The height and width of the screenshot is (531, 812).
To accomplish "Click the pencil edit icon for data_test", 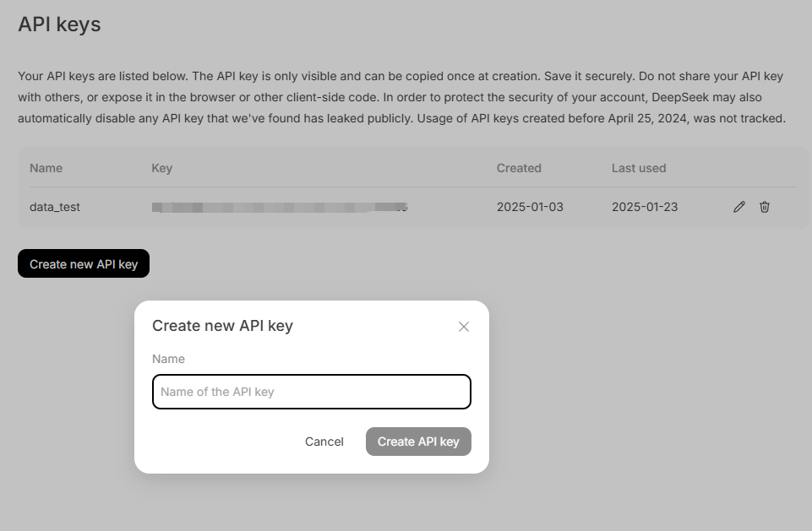I will (x=739, y=207).
